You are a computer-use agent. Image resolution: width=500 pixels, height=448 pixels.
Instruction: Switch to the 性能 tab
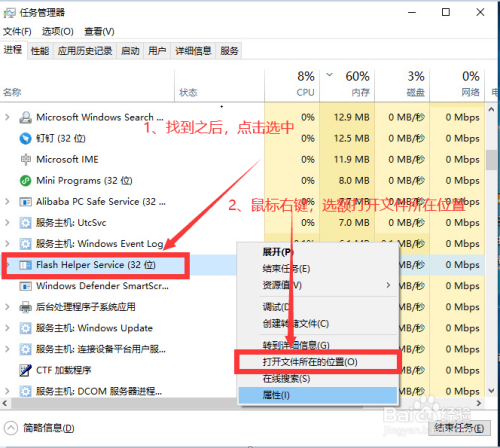40,51
